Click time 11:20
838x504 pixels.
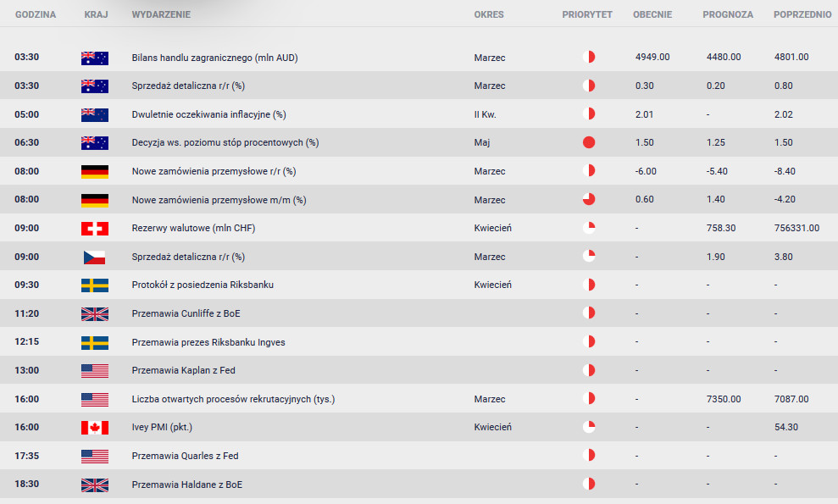point(27,313)
